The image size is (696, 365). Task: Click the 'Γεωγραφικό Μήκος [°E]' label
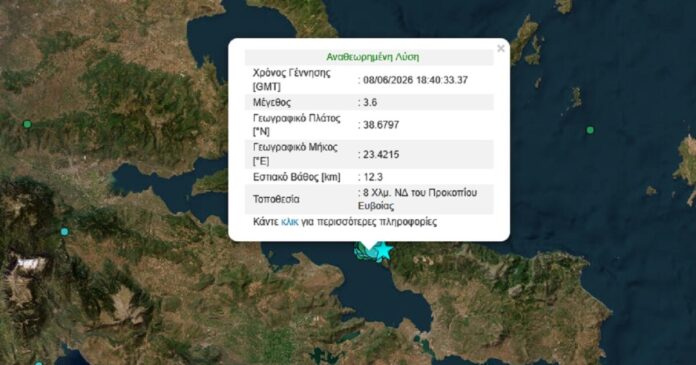[295, 154]
